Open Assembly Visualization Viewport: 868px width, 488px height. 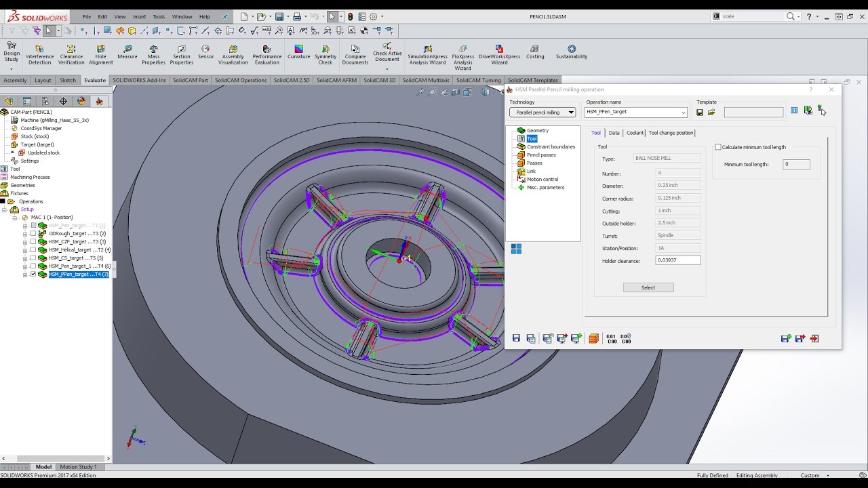[x=233, y=55]
